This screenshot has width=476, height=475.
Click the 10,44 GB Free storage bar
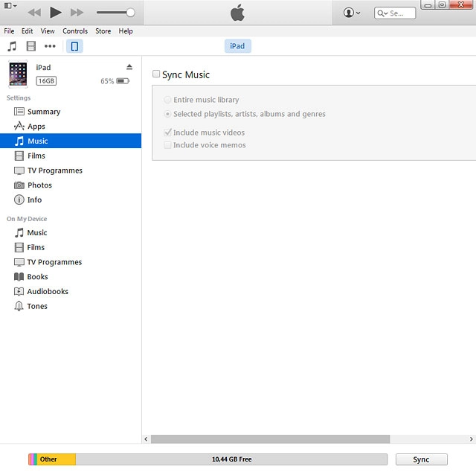tap(231, 459)
